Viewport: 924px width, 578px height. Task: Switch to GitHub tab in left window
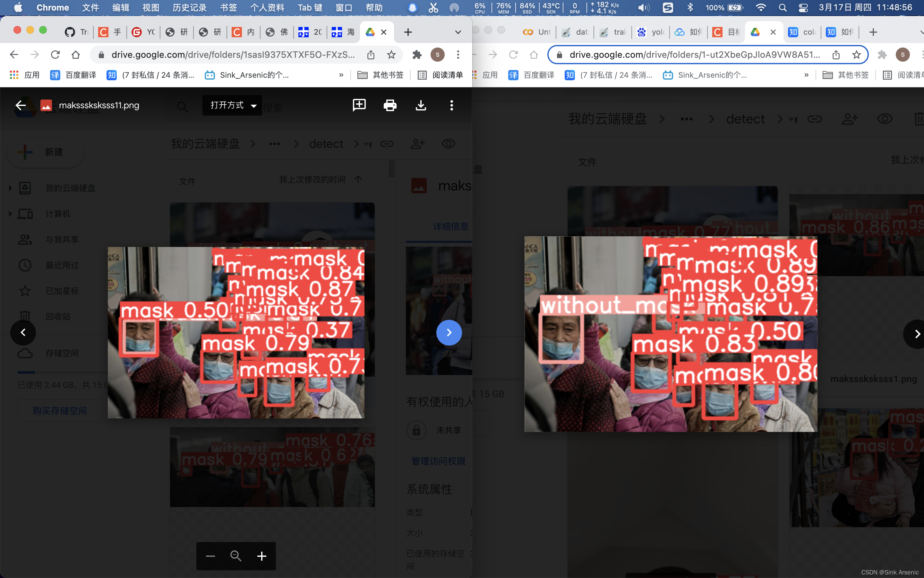(76, 32)
